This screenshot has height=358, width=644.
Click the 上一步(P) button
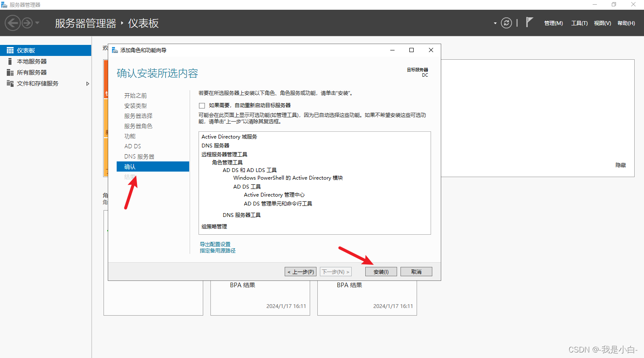[300, 272]
